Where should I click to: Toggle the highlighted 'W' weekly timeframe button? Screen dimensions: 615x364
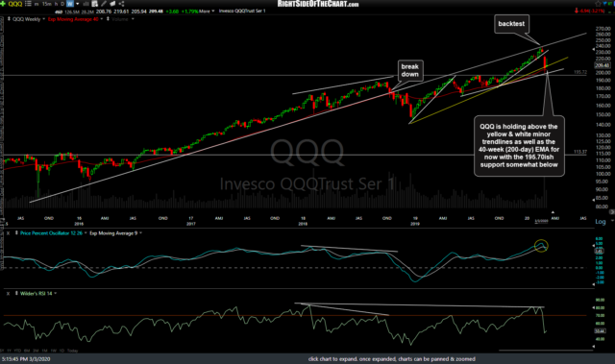point(70,4)
